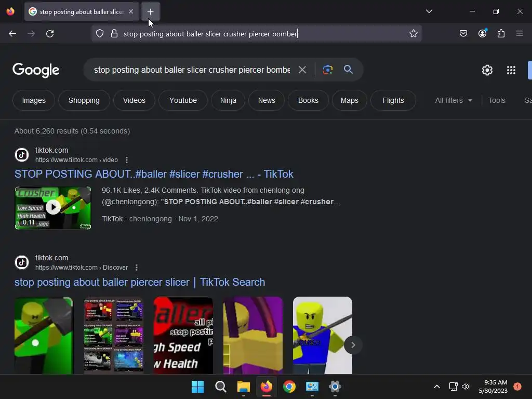532x399 pixels.
Task: Switch to Videos results
Action: (134, 100)
